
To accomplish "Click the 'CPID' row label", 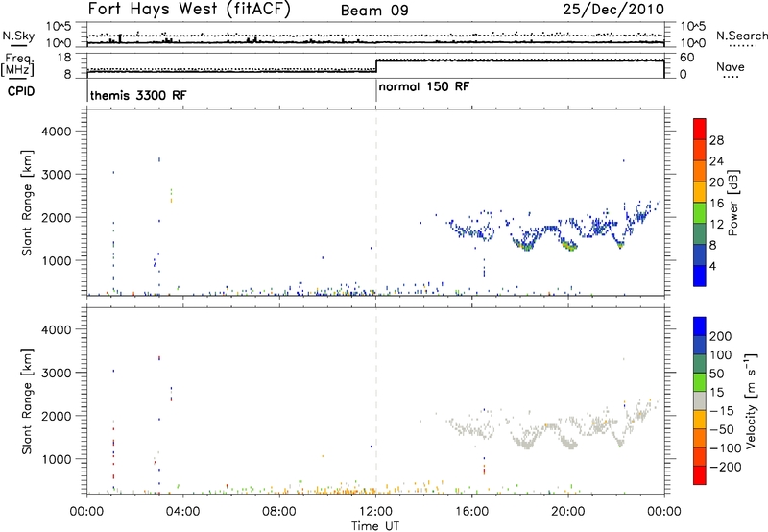I will [x=21, y=91].
